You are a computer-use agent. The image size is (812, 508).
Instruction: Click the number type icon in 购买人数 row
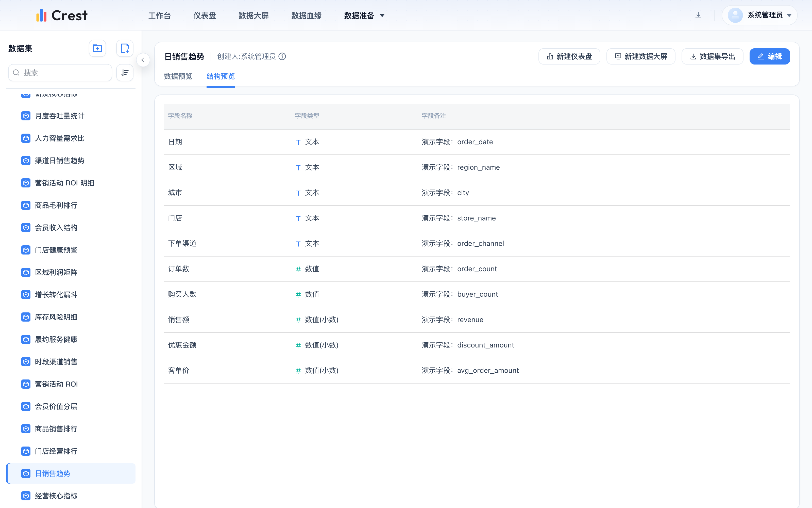(x=298, y=295)
